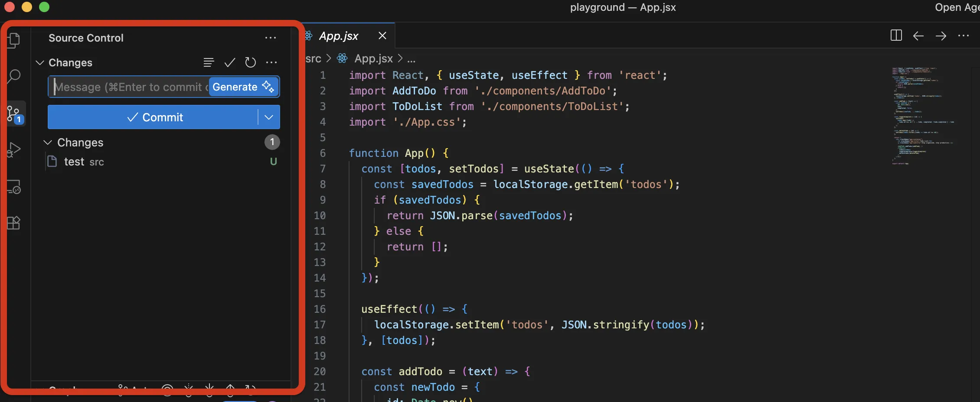This screenshot has height=402, width=980.
Task: Open the Extensions view
Action: tap(14, 223)
